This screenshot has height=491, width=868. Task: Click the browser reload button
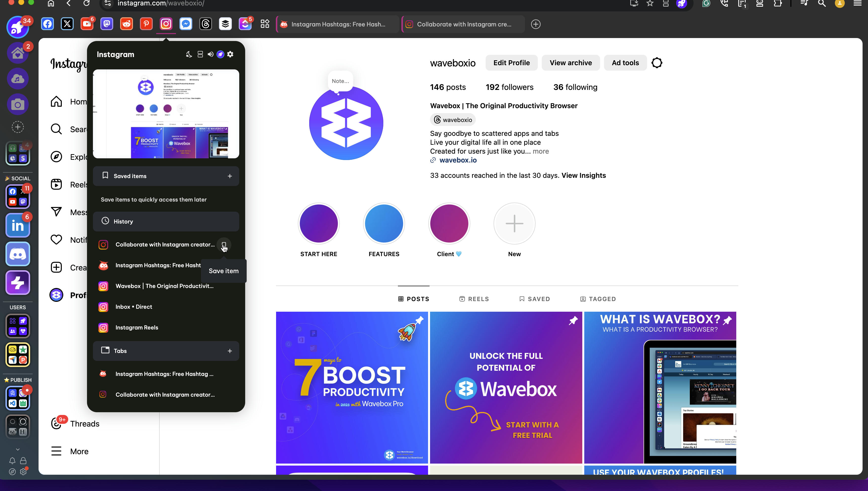[86, 3]
